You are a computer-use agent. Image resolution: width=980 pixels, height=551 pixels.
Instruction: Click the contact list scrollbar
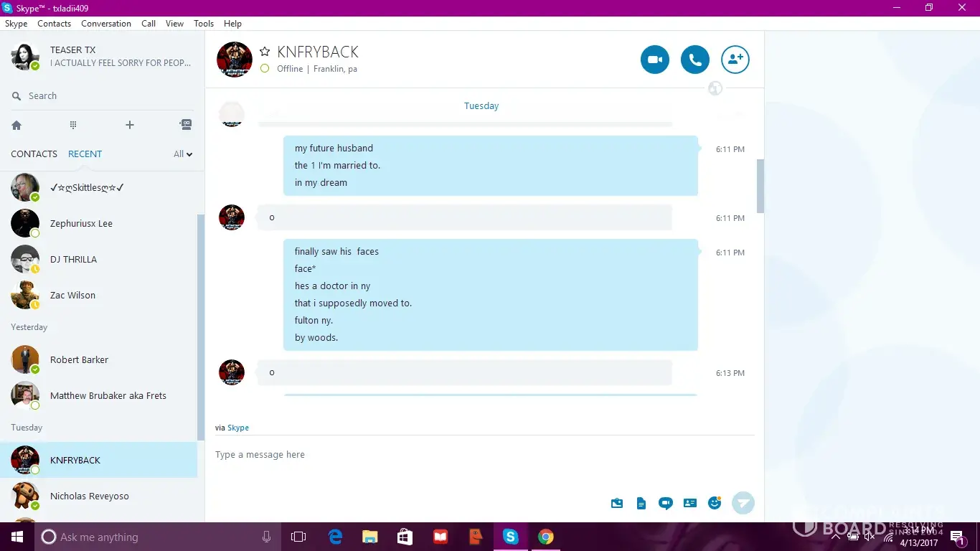tap(201, 327)
